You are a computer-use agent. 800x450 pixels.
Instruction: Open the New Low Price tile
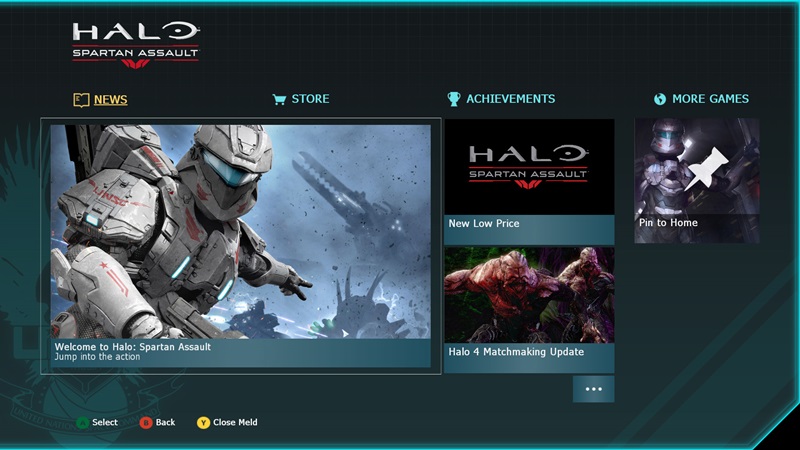pos(529,182)
